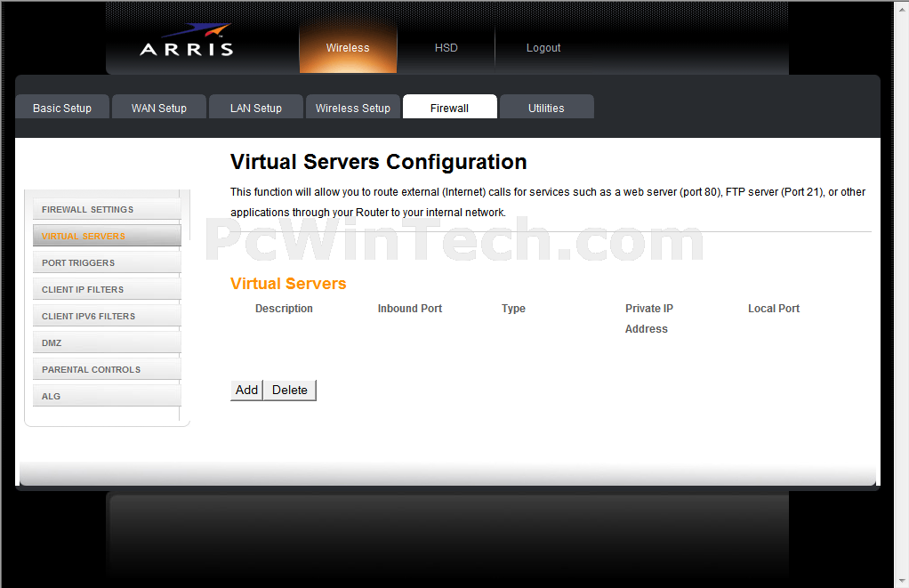Screen dimensions: 909x588
Task: Click the Delete button
Action: pyautogui.click(x=290, y=391)
